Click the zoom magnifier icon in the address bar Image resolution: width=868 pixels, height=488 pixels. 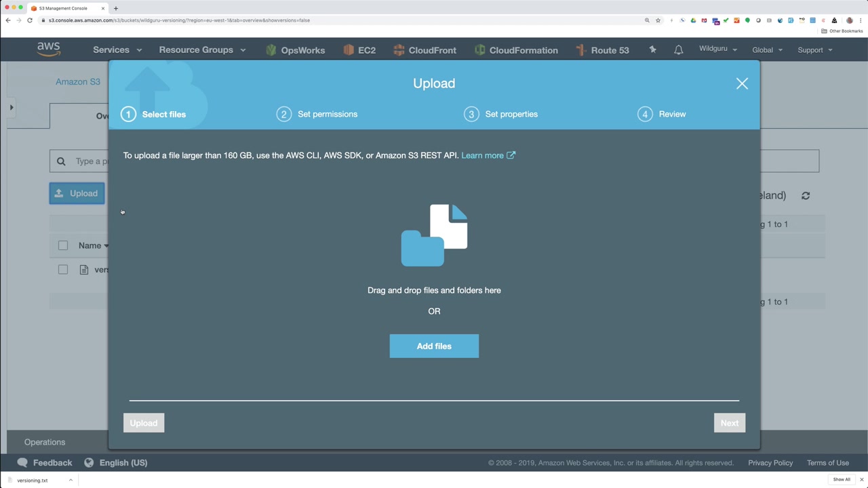(x=647, y=20)
